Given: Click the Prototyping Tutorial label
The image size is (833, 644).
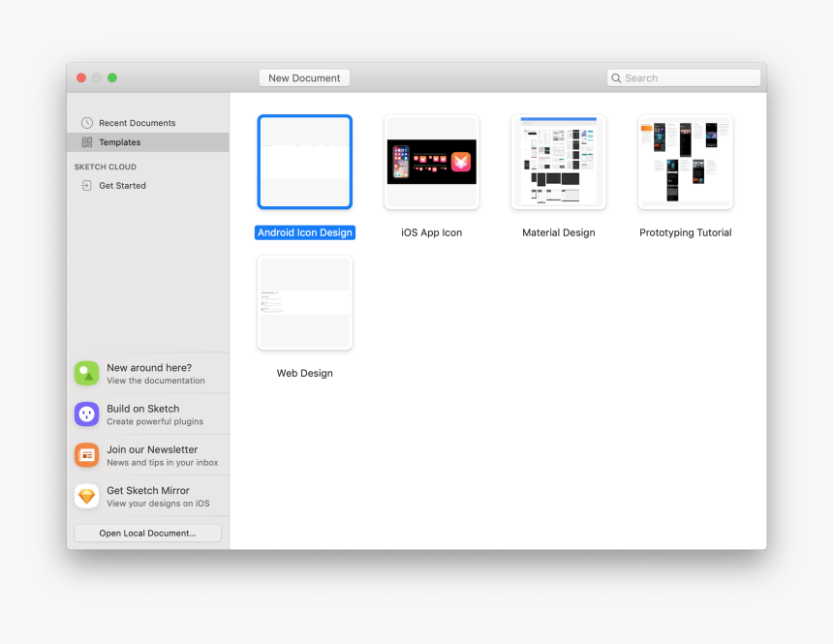Looking at the screenshot, I should click(x=686, y=232).
